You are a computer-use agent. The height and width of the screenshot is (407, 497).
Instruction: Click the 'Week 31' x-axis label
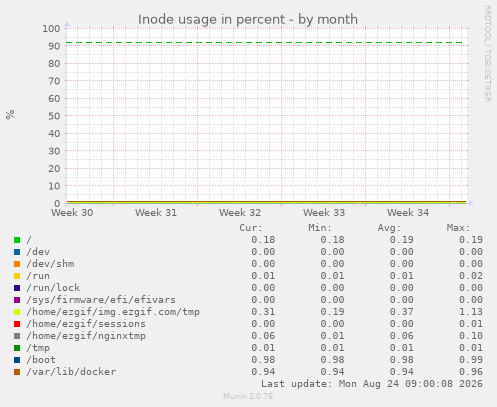point(156,213)
